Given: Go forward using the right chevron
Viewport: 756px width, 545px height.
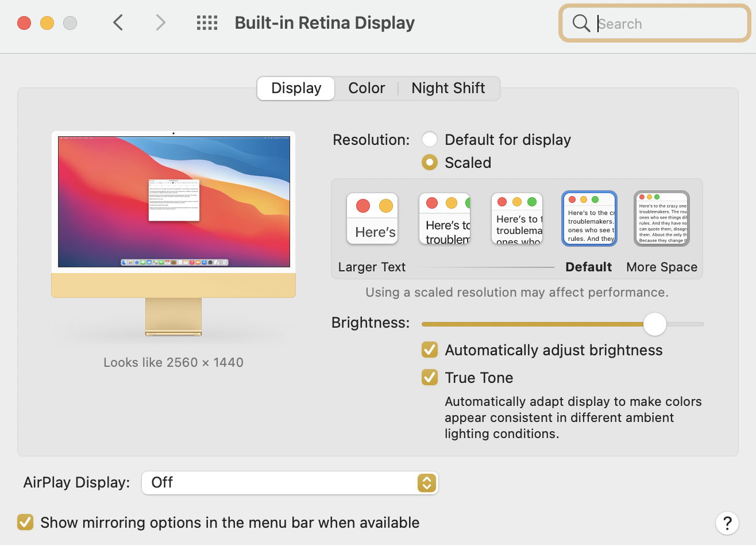Looking at the screenshot, I should pos(160,23).
